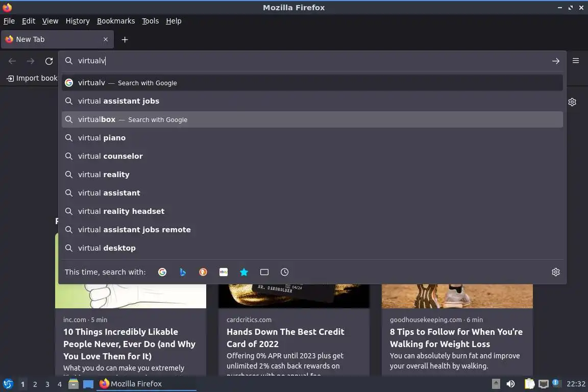Switch to workspace 4 in pager

coord(59,384)
